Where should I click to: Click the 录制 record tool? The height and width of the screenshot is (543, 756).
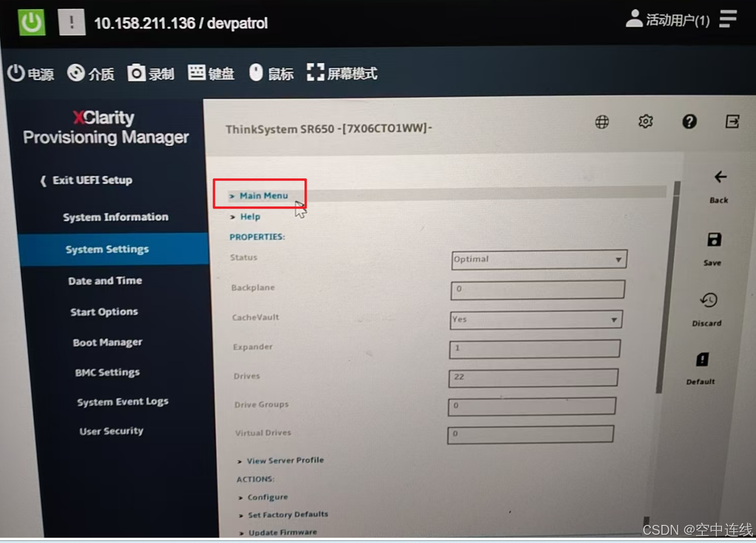click(x=151, y=74)
